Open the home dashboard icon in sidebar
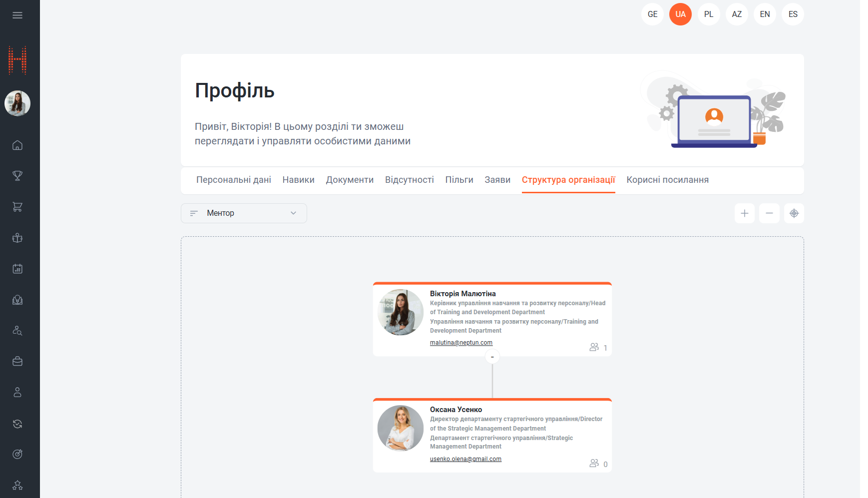The image size is (868, 498). click(x=17, y=145)
